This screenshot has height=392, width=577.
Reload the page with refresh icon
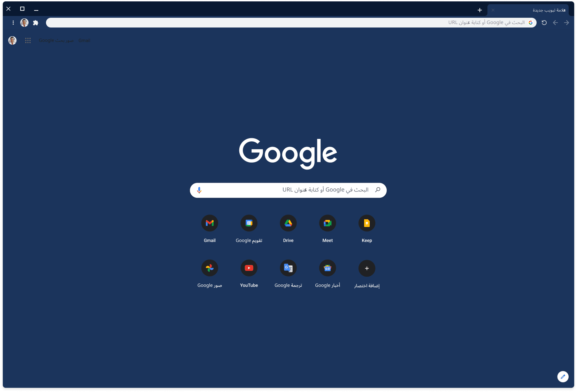544,23
